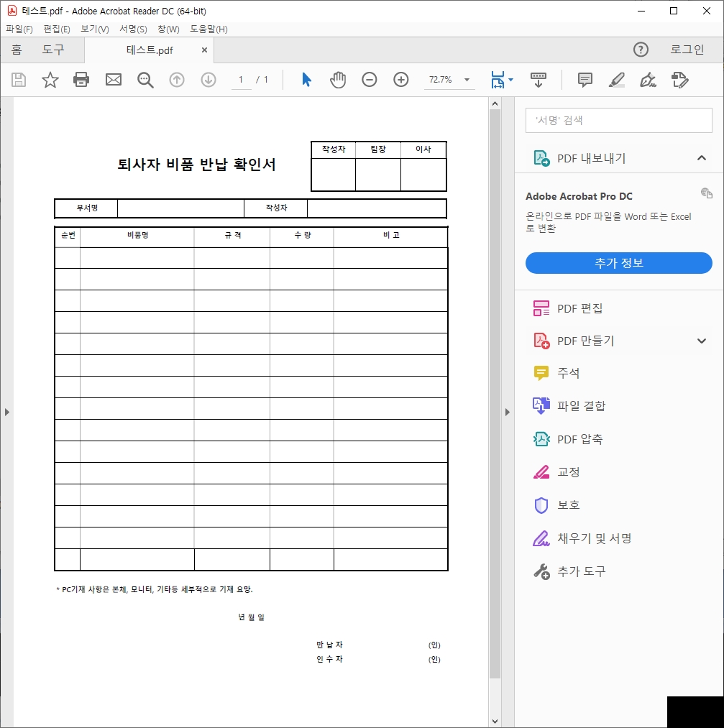Open the 보호 protect tool

pyautogui.click(x=556, y=504)
